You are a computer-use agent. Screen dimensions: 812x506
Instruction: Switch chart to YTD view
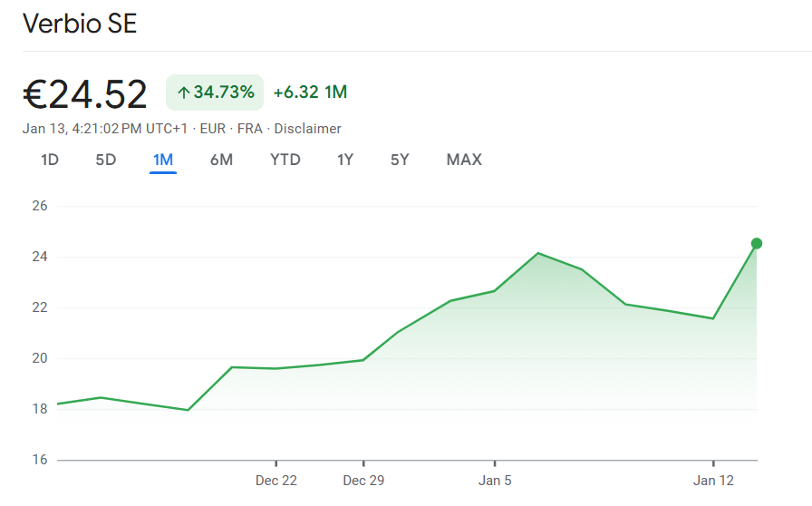(x=285, y=161)
